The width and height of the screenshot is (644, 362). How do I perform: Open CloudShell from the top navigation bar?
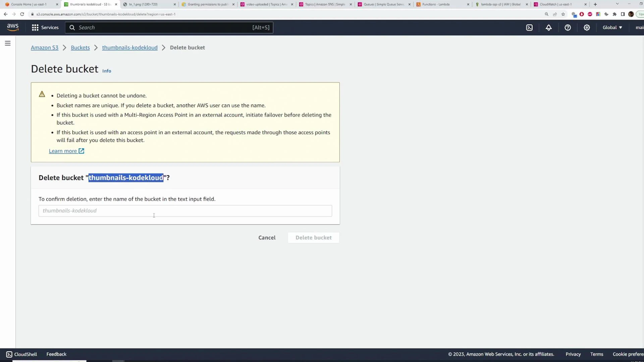click(530, 27)
